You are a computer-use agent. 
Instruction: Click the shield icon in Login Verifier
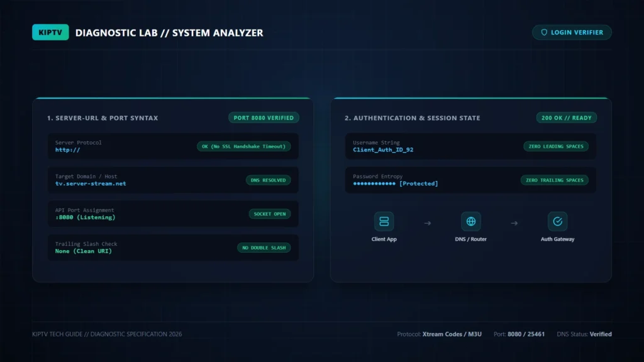tap(544, 33)
